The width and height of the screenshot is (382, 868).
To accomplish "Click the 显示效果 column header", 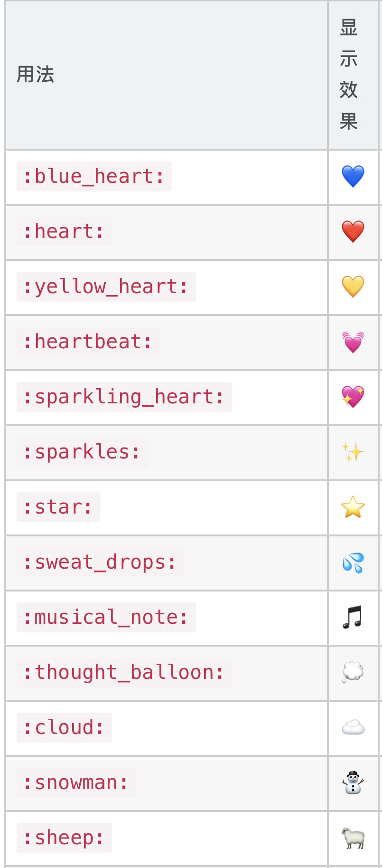I will coord(349,75).
